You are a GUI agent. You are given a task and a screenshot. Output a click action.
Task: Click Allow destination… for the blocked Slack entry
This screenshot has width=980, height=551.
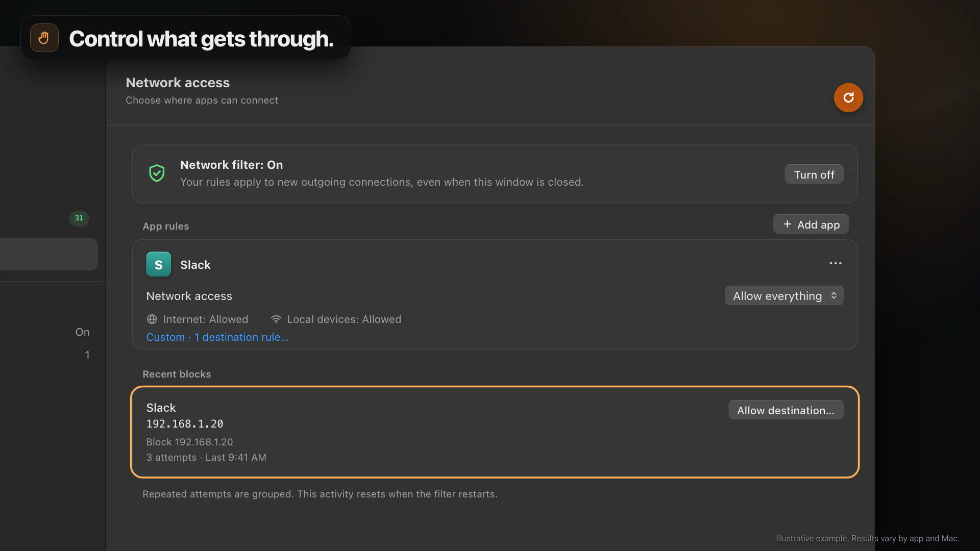(786, 410)
